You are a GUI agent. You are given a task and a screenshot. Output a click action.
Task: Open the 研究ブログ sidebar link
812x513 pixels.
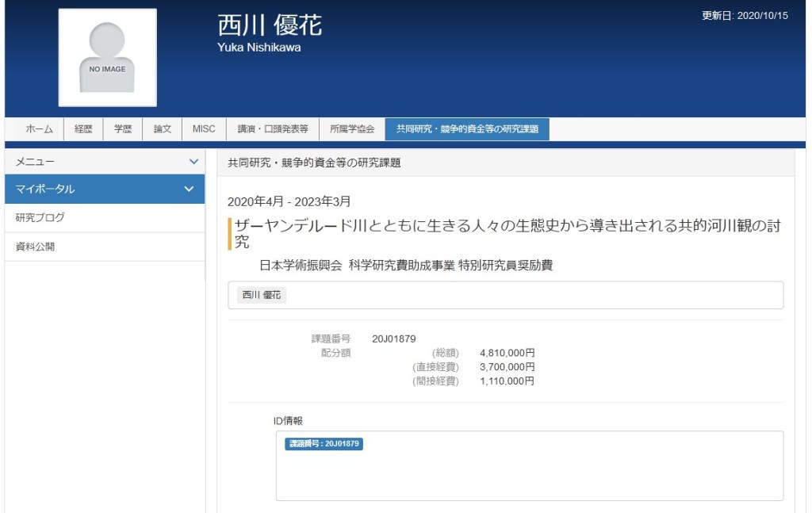40,217
